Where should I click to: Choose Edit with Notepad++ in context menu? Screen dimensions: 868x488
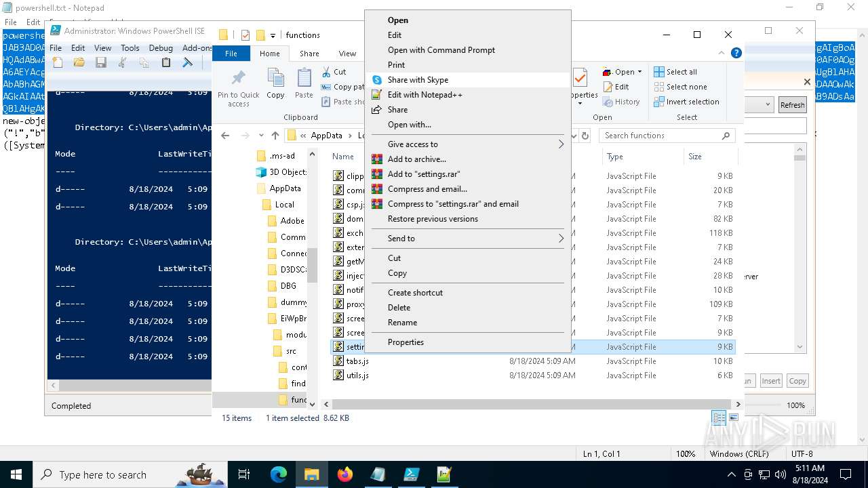(468, 95)
